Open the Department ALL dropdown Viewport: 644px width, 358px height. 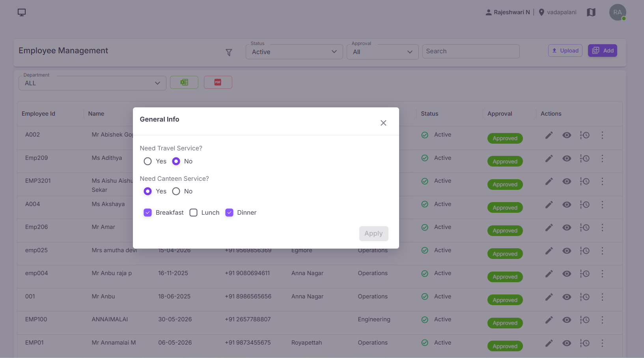click(x=92, y=83)
